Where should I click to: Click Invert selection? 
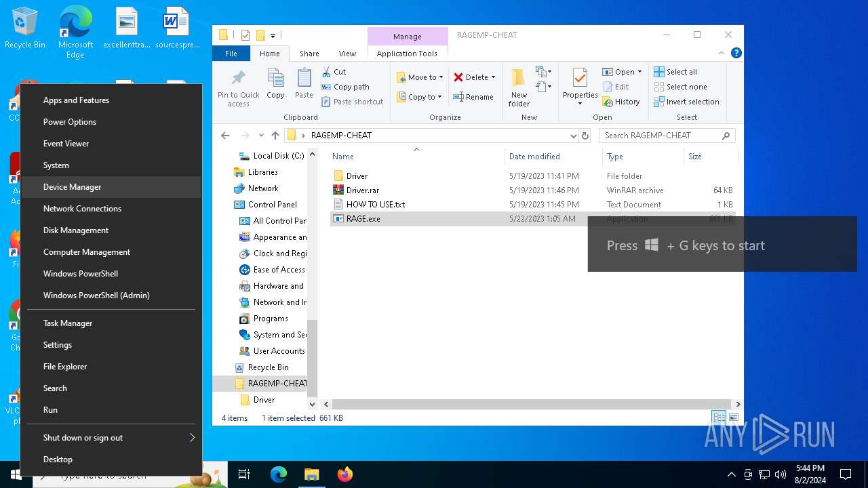686,102
